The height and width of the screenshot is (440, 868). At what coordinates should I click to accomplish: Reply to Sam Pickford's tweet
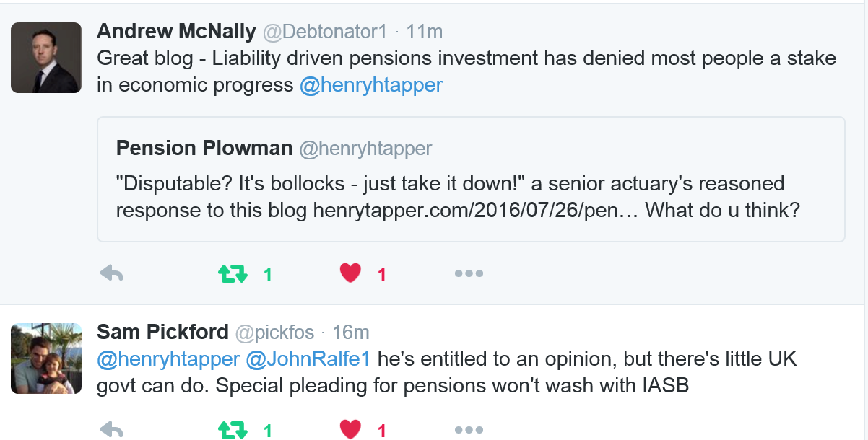111,430
